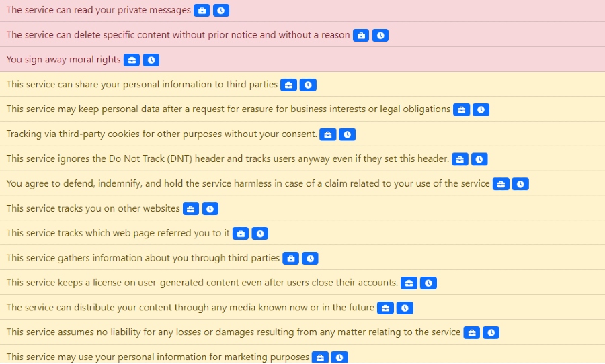This screenshot has height=364, width=605.
Task: Select text 'The service can distribute your content through any media known now or in the future'
Action: 190,308
